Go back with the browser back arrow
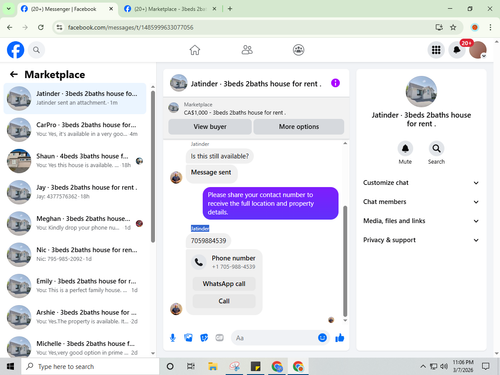The height and width of the screenshot is (375, 500). [10, 27]
